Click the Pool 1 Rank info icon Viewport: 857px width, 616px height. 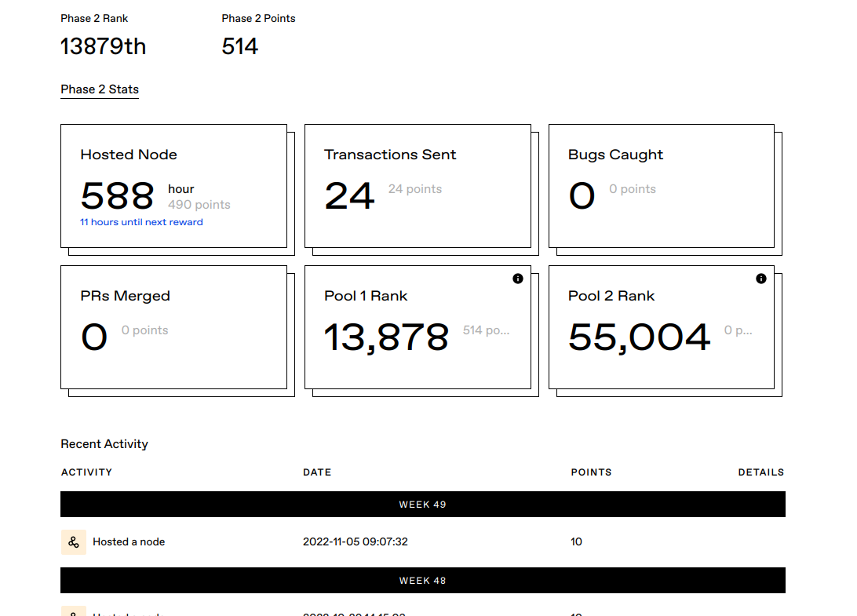[x=518, y=279]
